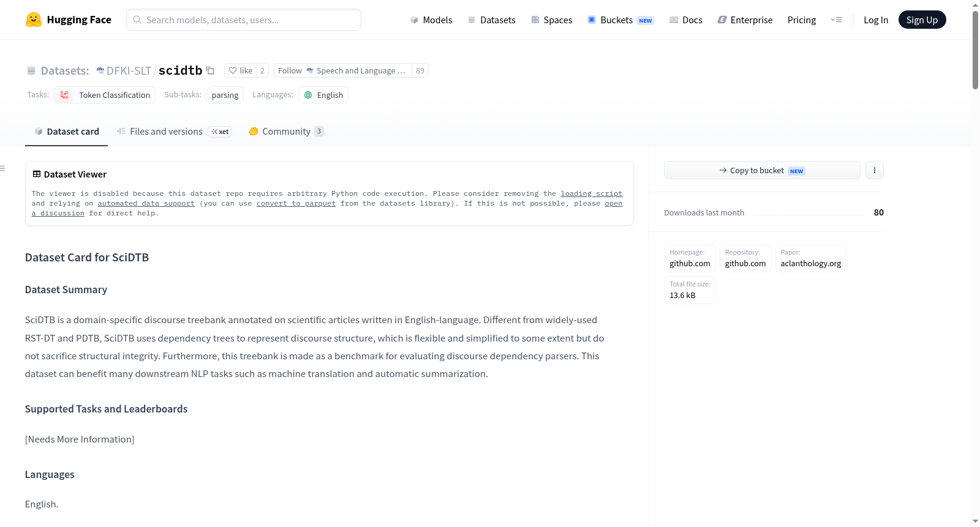Click the Log In link

coord(876,20)
